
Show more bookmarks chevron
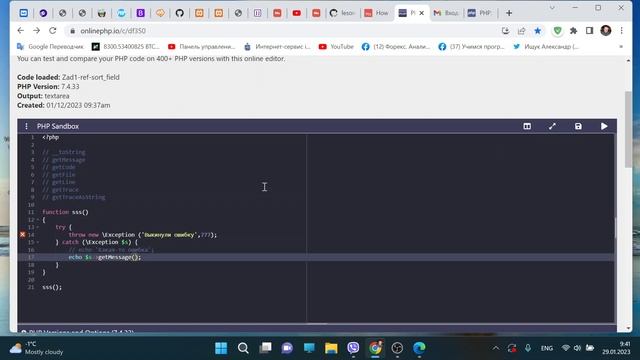pos(621,47)
